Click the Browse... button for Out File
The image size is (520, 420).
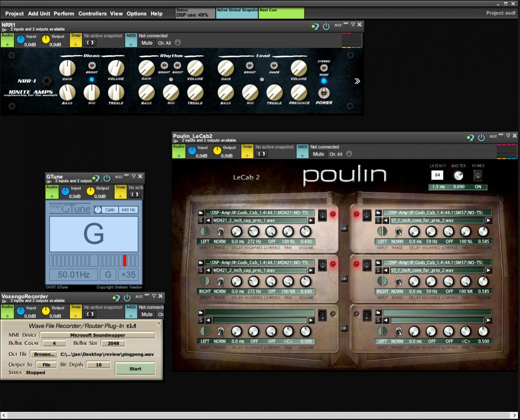(44, 354)
